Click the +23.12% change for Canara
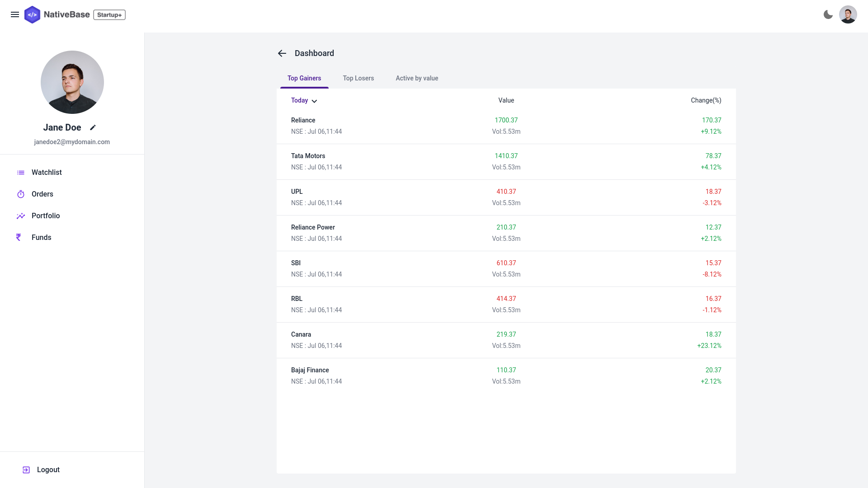This screenshot has height=488, width=868. (709, 346)
